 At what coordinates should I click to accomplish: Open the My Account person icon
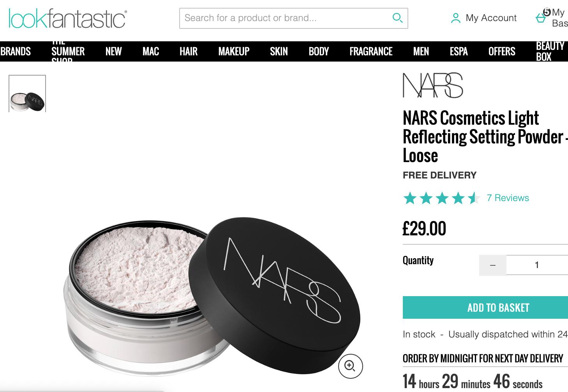(x=455, y=18)
